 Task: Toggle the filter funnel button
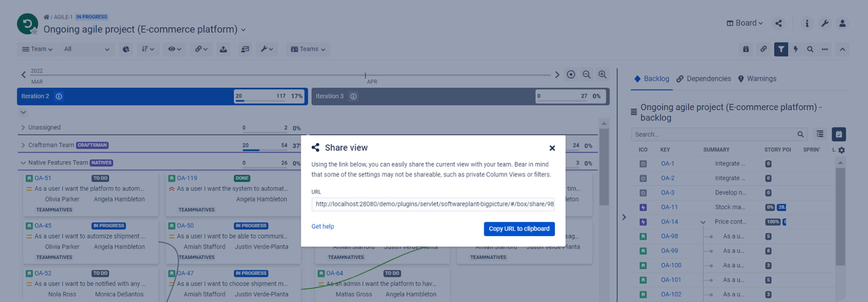tap(781, 49)
